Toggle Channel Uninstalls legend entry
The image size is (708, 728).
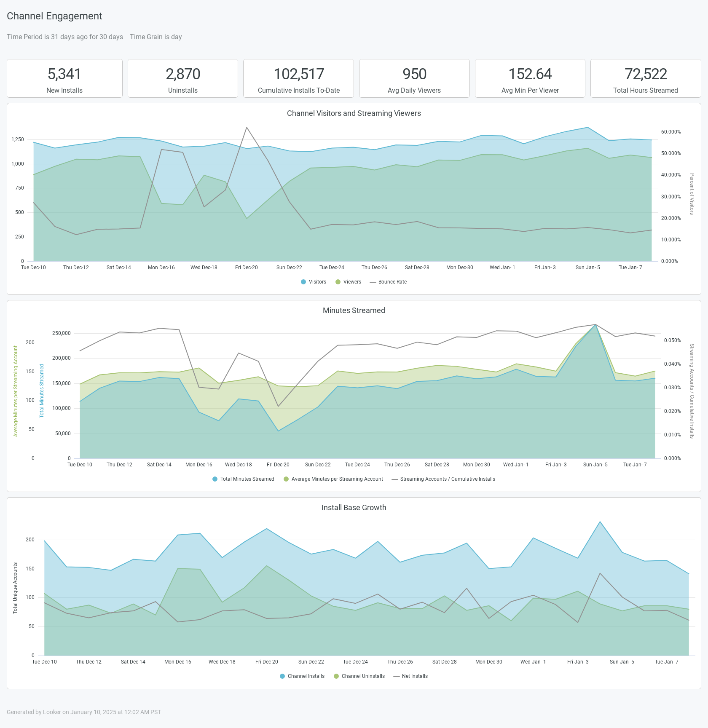pyautogui.click(x=359, y=676)
